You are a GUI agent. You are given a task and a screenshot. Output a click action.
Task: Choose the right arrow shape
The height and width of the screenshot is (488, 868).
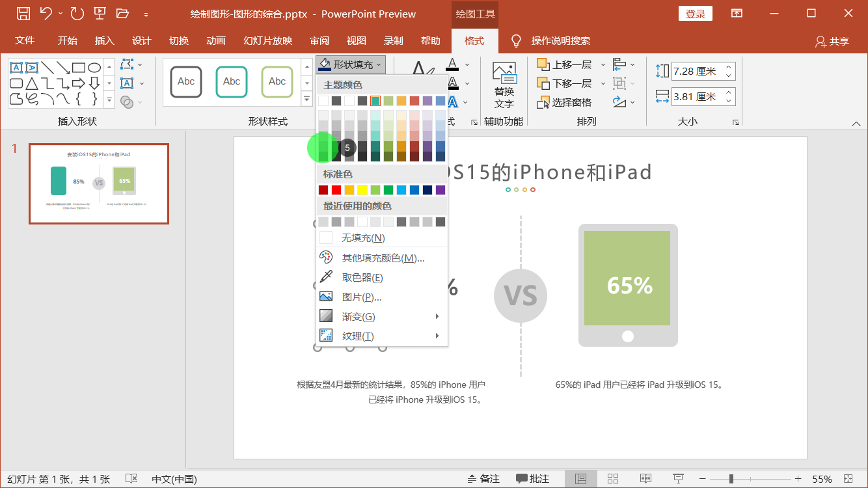coord(79,83)
